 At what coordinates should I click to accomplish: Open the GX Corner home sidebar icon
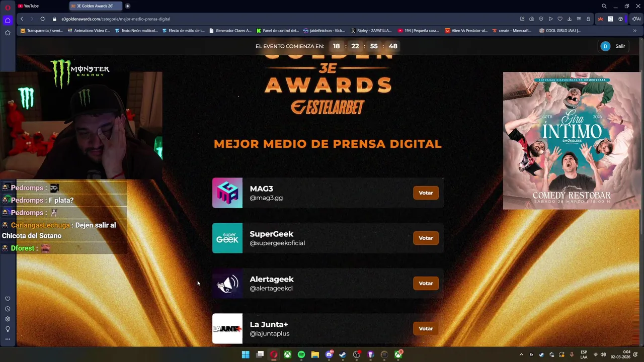(8, 21)
